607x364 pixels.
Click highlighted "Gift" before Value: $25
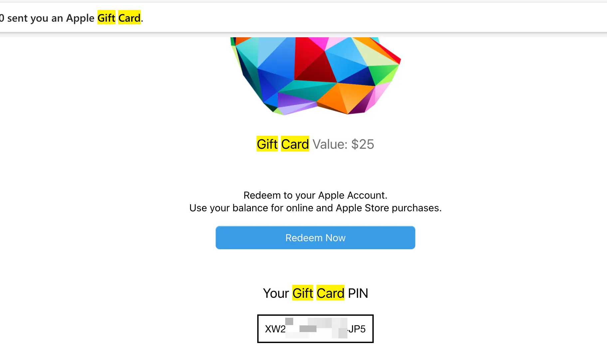[267, 144]
